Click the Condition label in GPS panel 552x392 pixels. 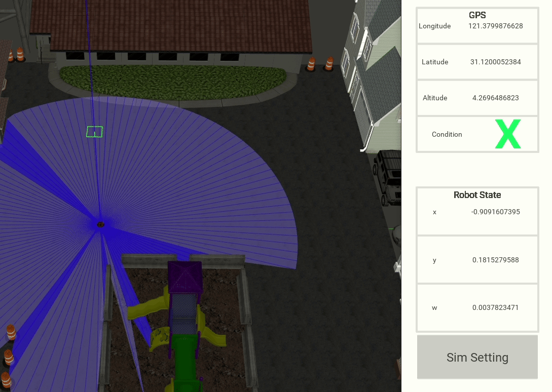pos(447,135)
